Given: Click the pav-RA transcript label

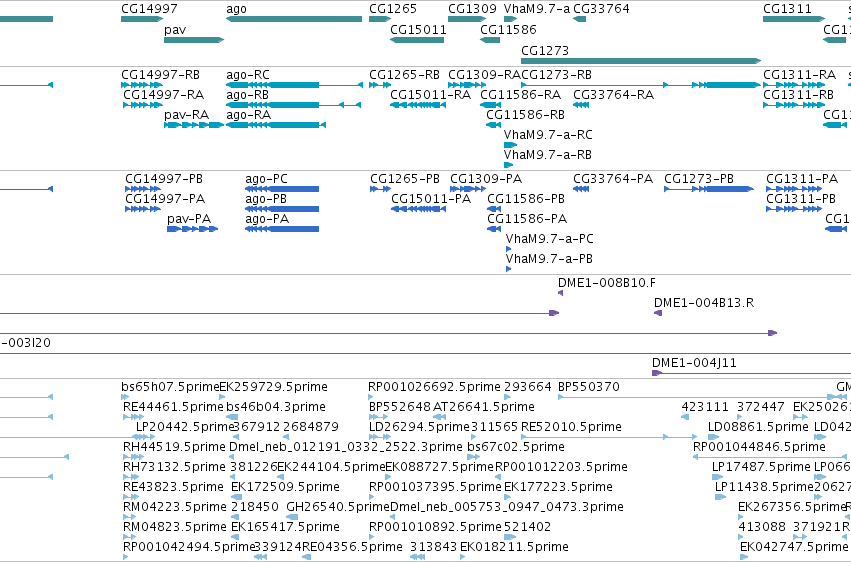Looking at the screenshot, I should [x=187, y=115].
